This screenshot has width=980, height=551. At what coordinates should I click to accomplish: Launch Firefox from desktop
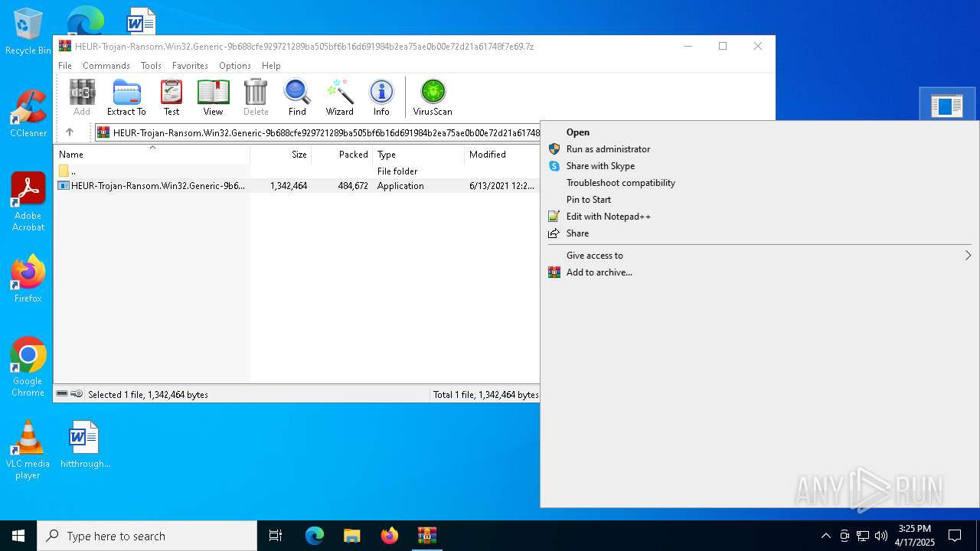pos(28,279)
